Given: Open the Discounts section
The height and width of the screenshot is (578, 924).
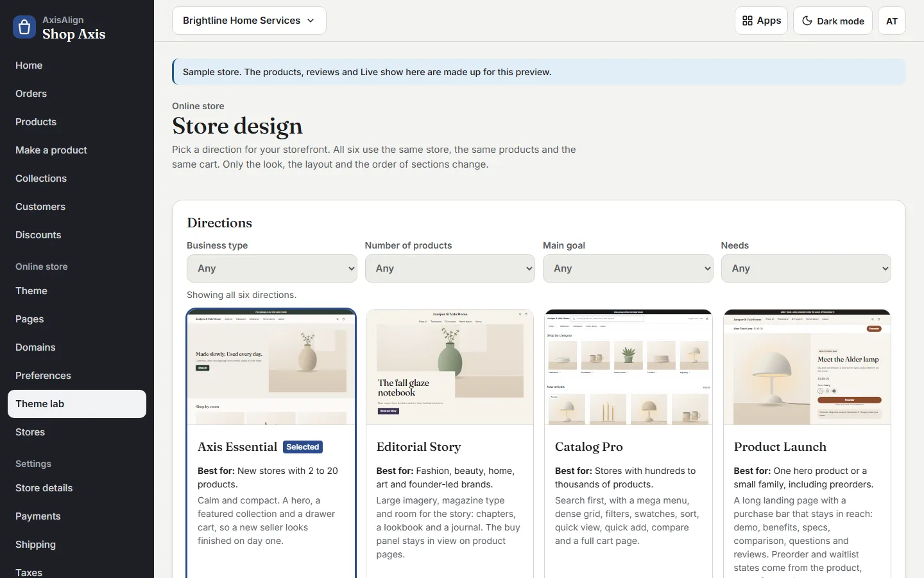Looking at the screenshot, I should tap(77, 235).
